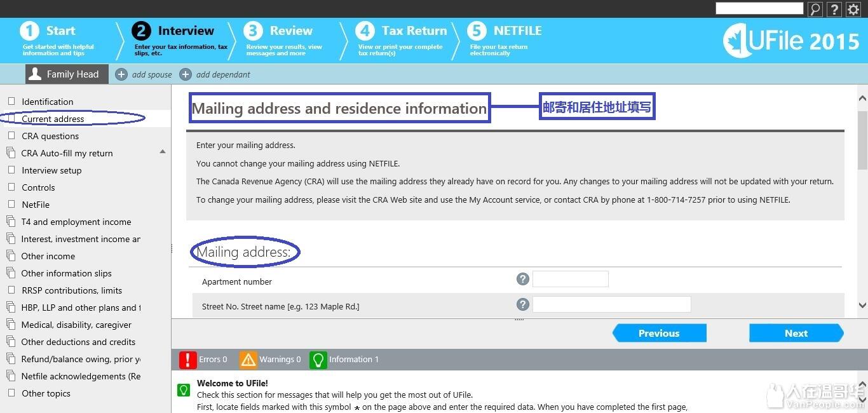Viewport: 868px width, 413px height.
Task: Go to step 5 NETFILE tab
Action: (x=505, y=40)
